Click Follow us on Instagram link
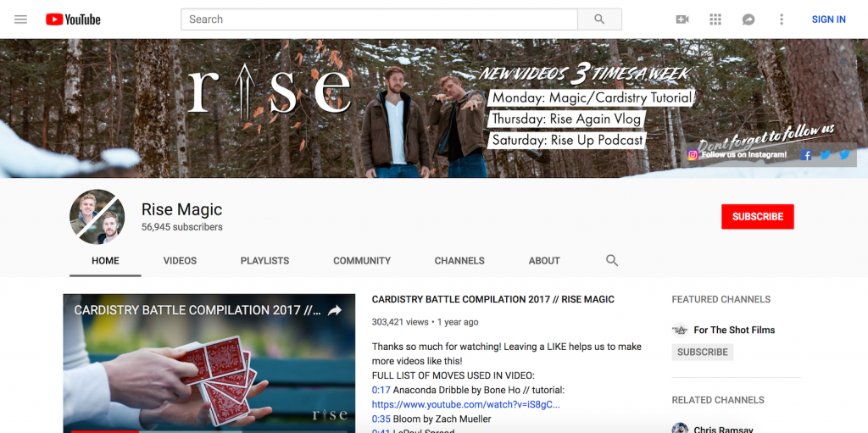This screenshot has width=868, height=433. coord(744,154)
